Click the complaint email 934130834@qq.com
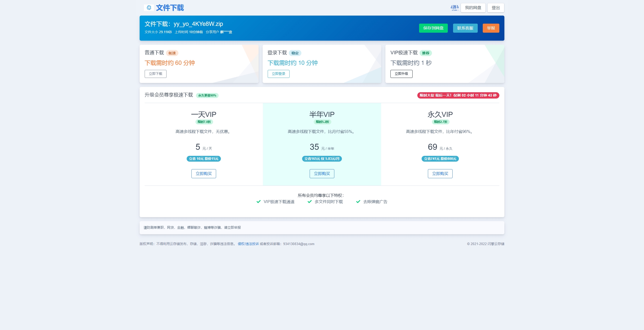Viewport: 644px width, 330px height. (x=299, y=244)
